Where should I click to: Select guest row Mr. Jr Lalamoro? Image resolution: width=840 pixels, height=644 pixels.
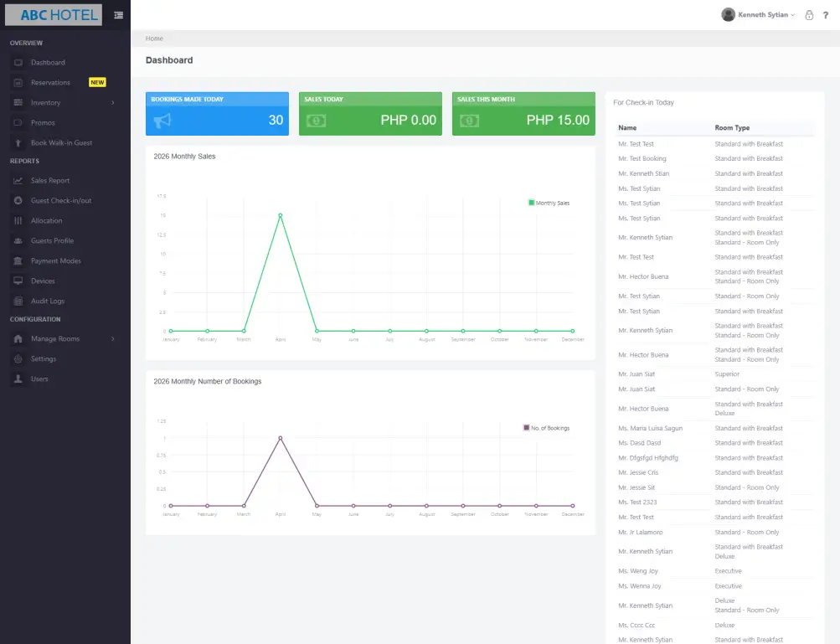(716, 532)
